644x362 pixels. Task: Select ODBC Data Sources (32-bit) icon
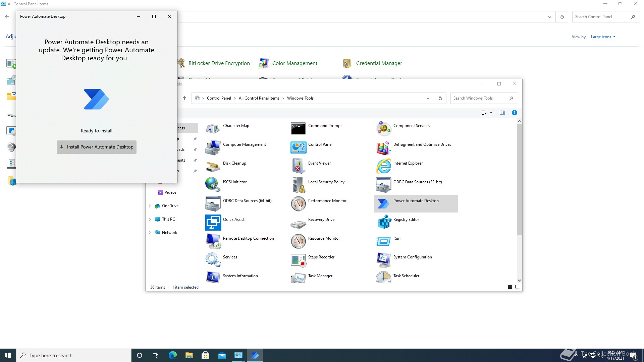(x=383, y=185)
